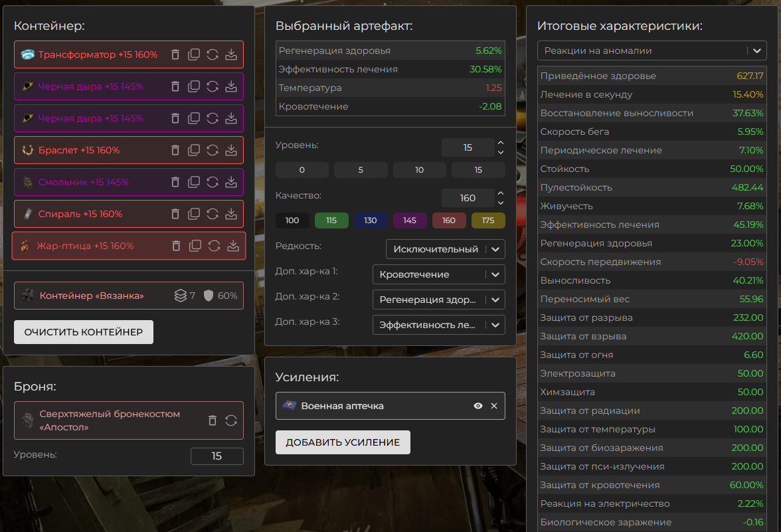Open Реакции на аномалии dropdown
Screen dimensions: 781x532
pyautogui.click(x=651, y=50)
